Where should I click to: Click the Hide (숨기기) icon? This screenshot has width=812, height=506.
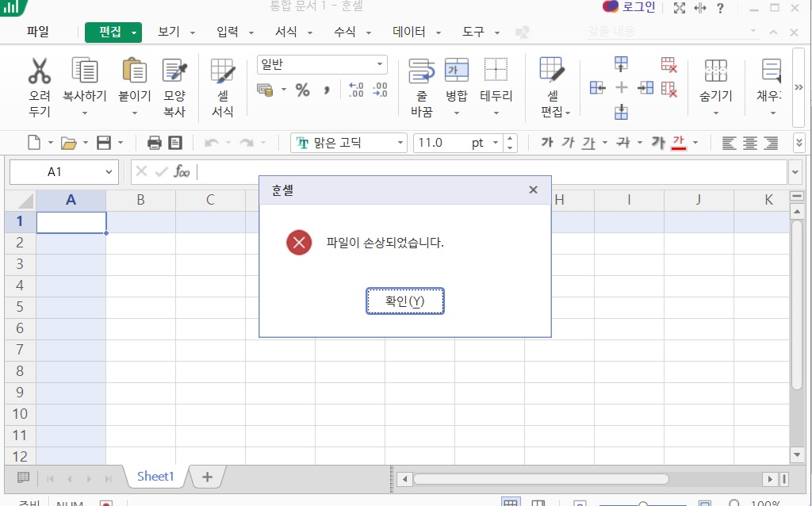pos(716,71)
